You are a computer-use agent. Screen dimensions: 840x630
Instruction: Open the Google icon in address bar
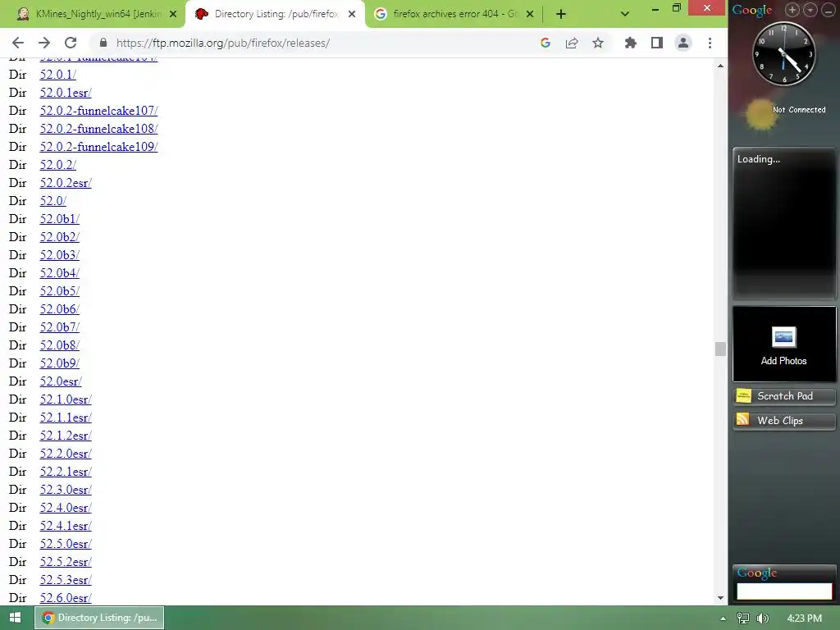pyautogui.click(x=546, y=43)
